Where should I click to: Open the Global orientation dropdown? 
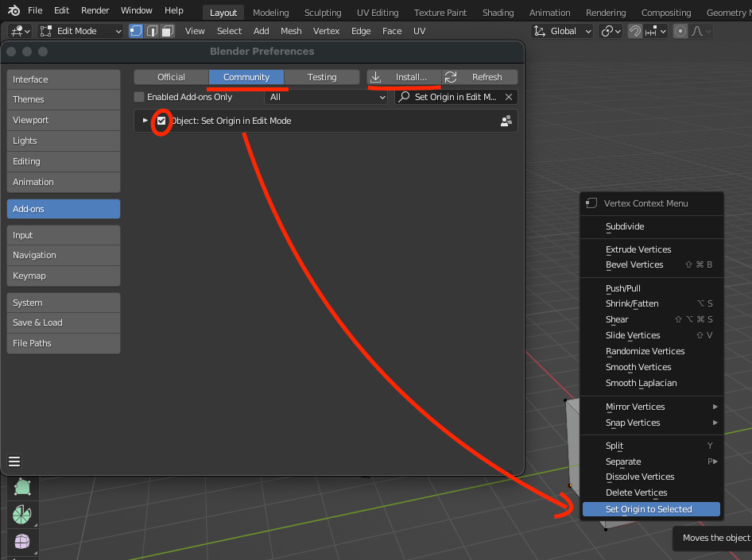[562, 31]
